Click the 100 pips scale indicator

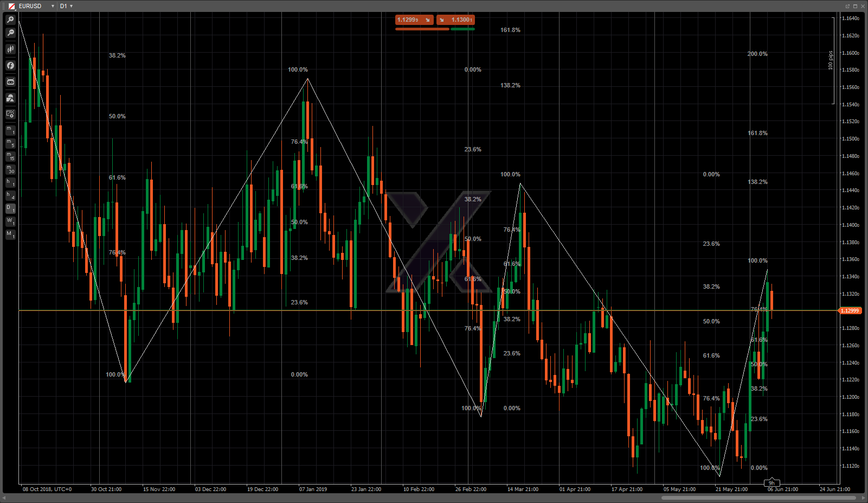pos(830,60)
